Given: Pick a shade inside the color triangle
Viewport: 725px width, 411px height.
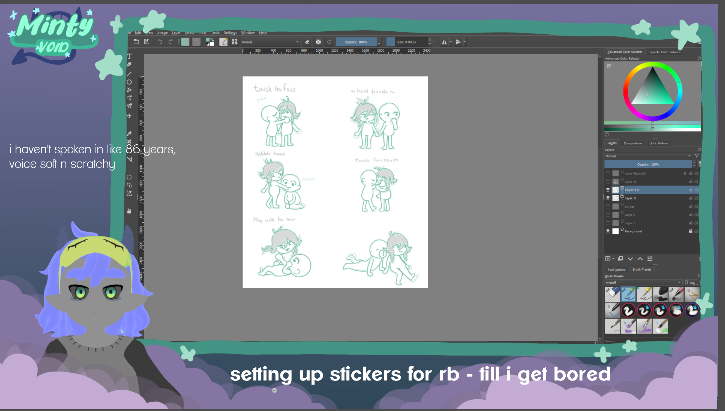Looking at the screenshot, I should tap(652, 90).
